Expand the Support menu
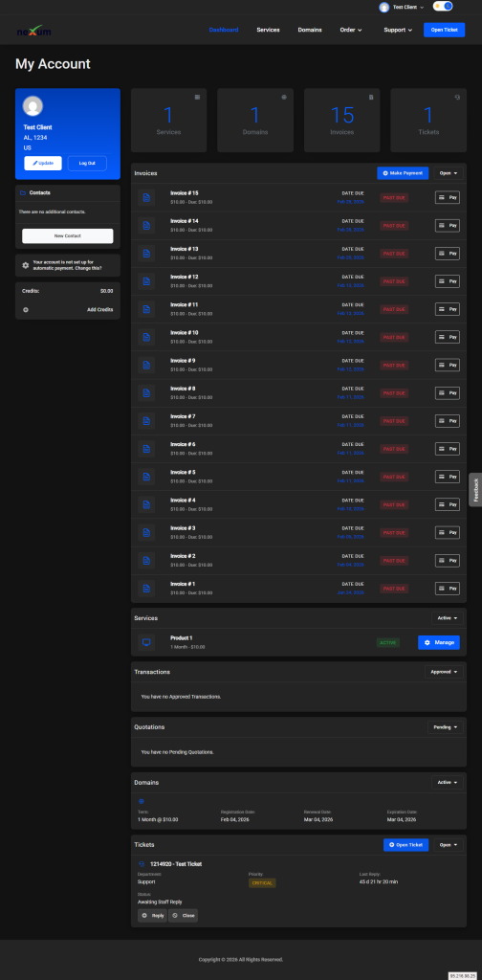The height and width of the screenshot is (980, 482). [398, 30]
